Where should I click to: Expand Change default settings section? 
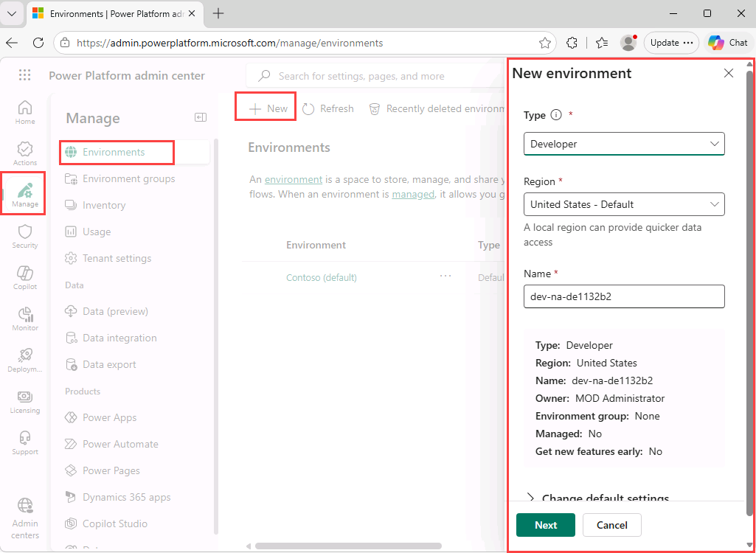click(x=598, y=498)
